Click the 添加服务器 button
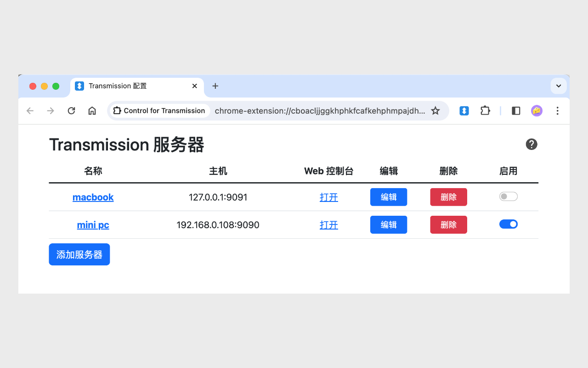588x368 pixels. tap(79, 254)
